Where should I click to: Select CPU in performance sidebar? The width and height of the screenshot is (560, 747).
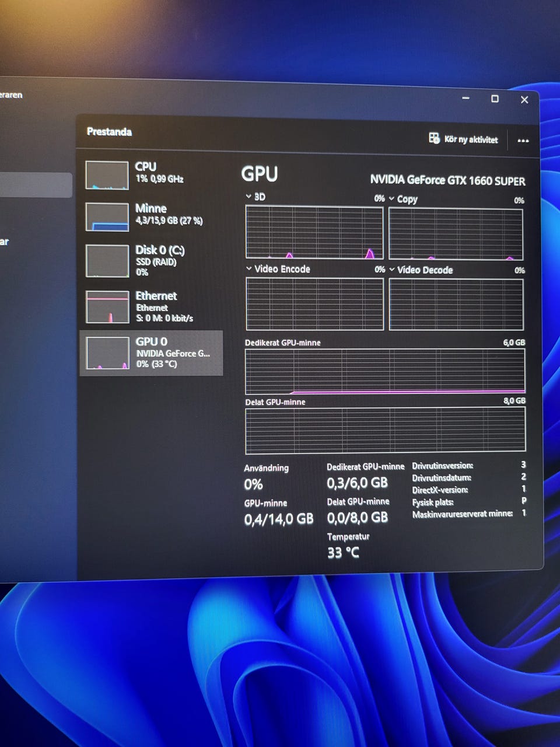[x=150, y=174]
